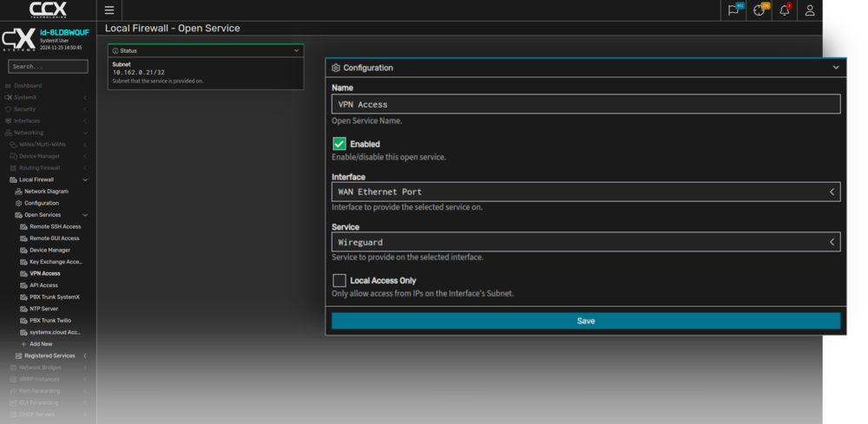Click the bell notifications icon
This screenshot has height=424, width=868.
click(785, 10)
